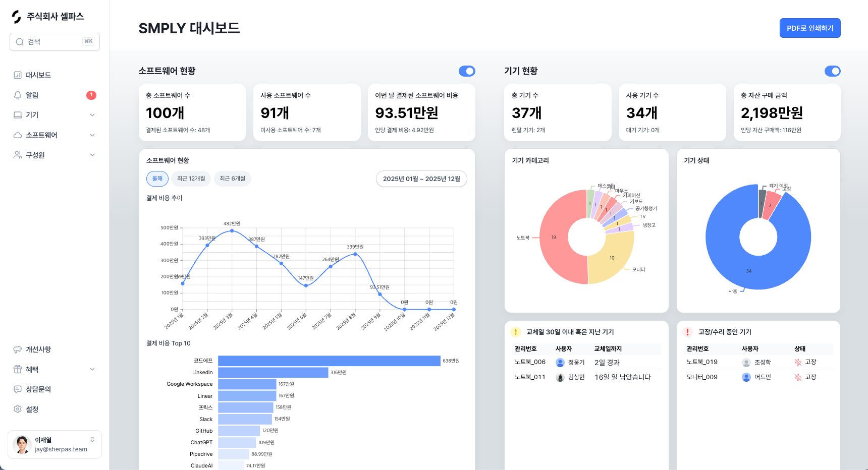Open the 2025년 01월 ~ 2025년 12월 date selector
The height and width of the screenshot is (470, 868).
[421, 179]
